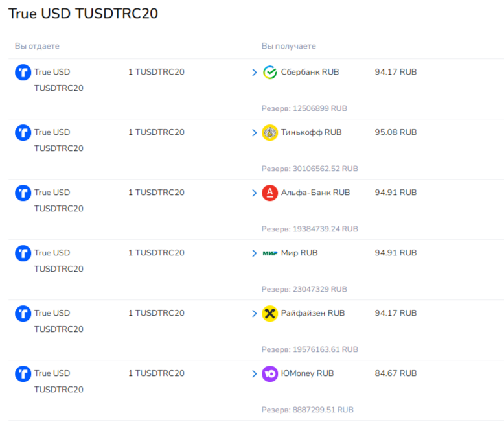Click True USD TUSDTRC20 label in Сбербанк row
504x422 pixels.
pos(59,80)
